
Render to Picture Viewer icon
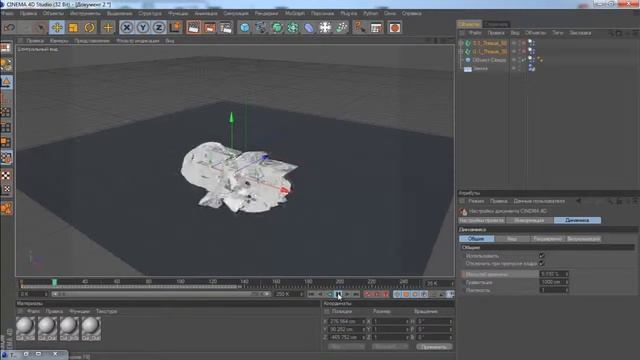coord(209,27)
